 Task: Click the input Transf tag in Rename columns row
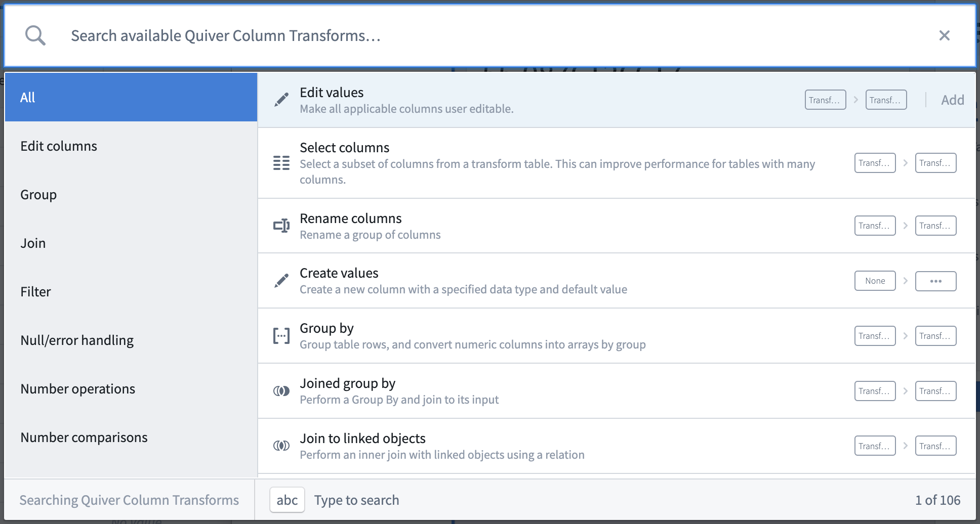click(875, 226)
